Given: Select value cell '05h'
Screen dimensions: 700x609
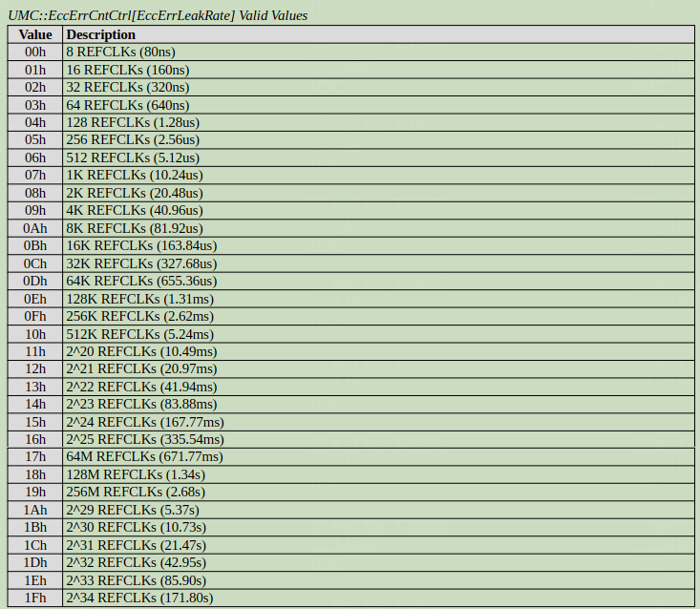Looking at the screenshot, I should (x=35, y=140).
